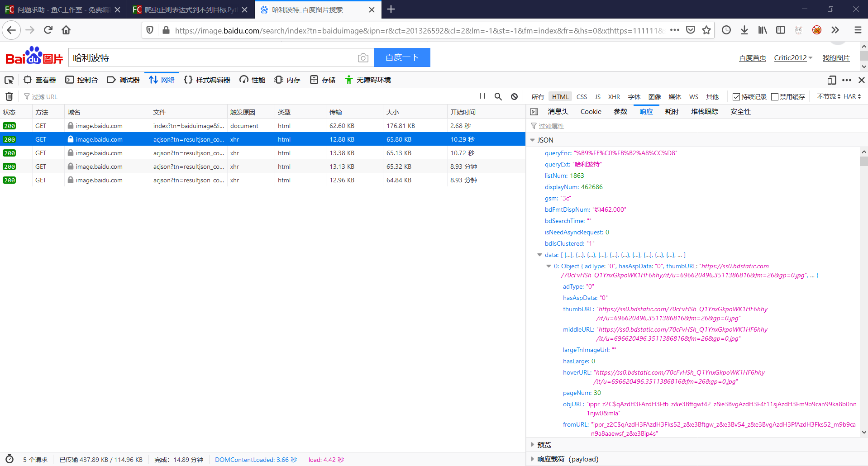The width and height of the screenshot is (868, 466).
Task: Open the 我的图片 link
Action: (x=836, y=58)
